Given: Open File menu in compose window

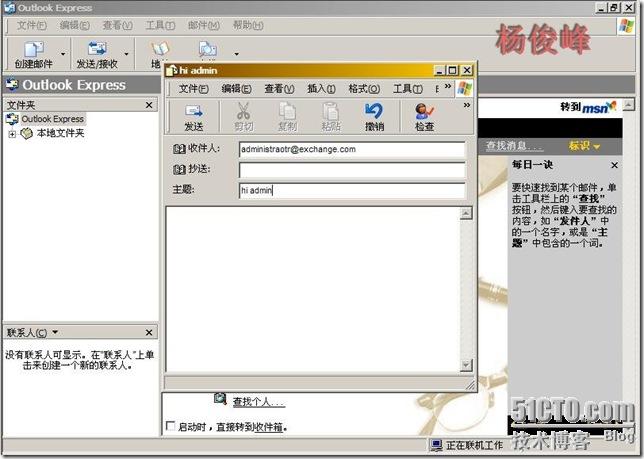Looking at the screenshot, I should point(193,89).
